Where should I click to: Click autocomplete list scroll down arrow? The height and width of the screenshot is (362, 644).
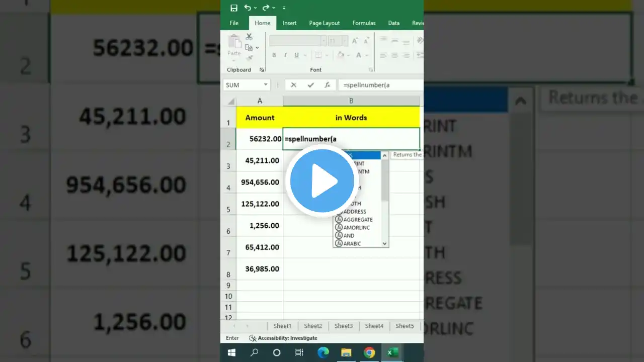coord(385,244)
